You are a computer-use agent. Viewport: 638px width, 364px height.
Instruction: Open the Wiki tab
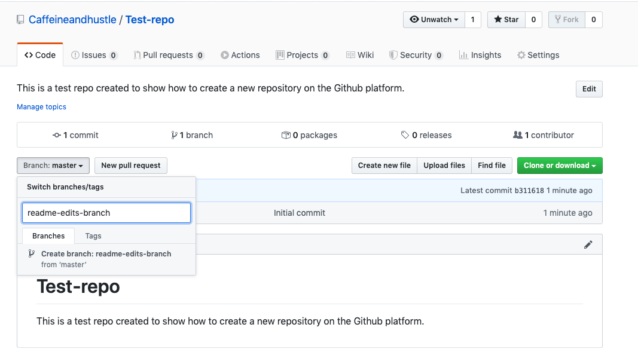360,55
